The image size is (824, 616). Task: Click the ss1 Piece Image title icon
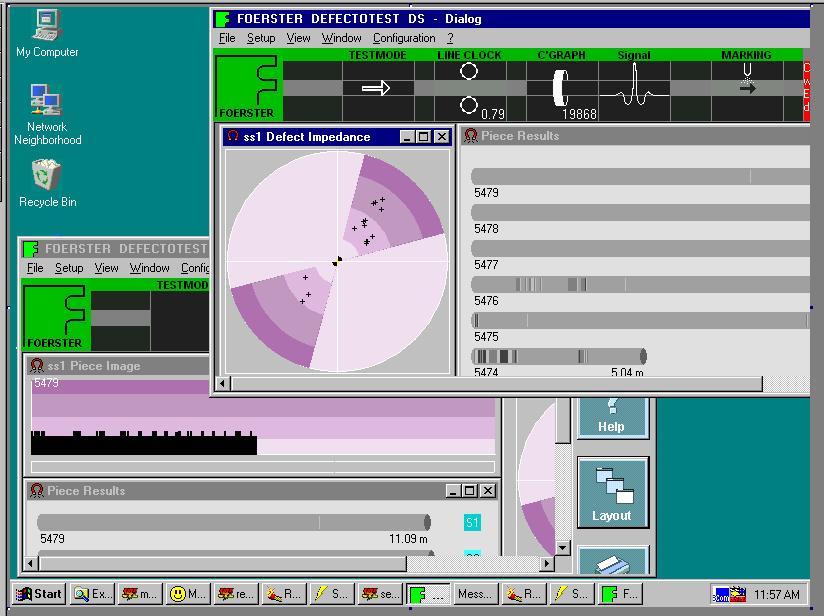pyautogui.click(x=36, y=366)
